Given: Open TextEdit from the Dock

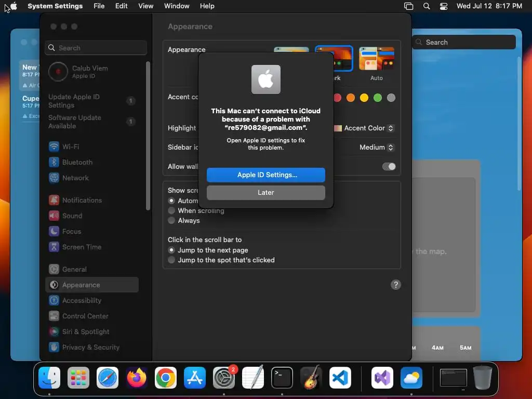Looking at the screenshot, I should tap(253, 377).
